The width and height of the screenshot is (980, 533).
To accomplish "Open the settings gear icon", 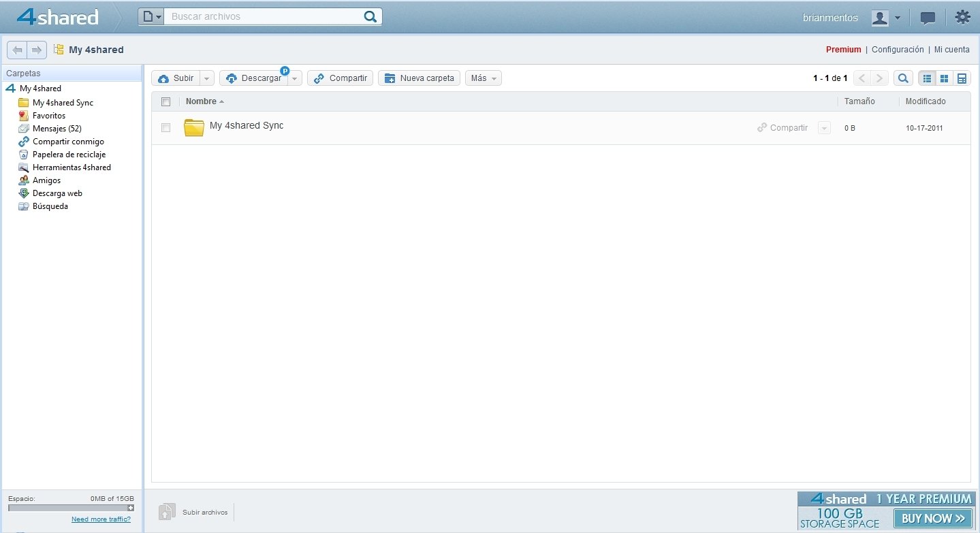I will pos(962,17).
